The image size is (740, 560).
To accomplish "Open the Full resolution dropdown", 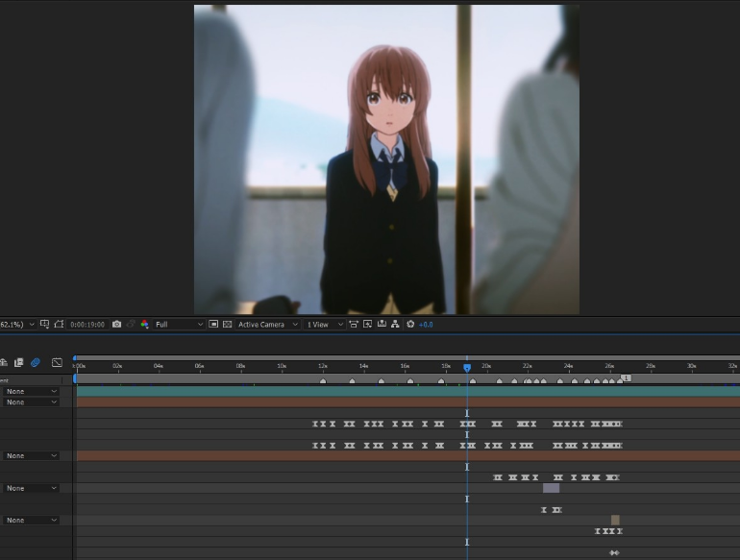I will [x=180, y=325].
